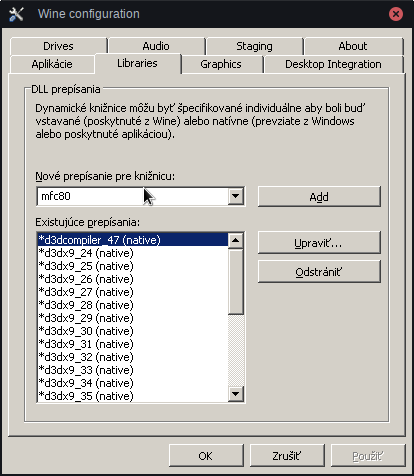This screenshot has height=476, width=414.
Task: Select *d3dx9_33 (native) in the list
Action: tap(133, 370)
